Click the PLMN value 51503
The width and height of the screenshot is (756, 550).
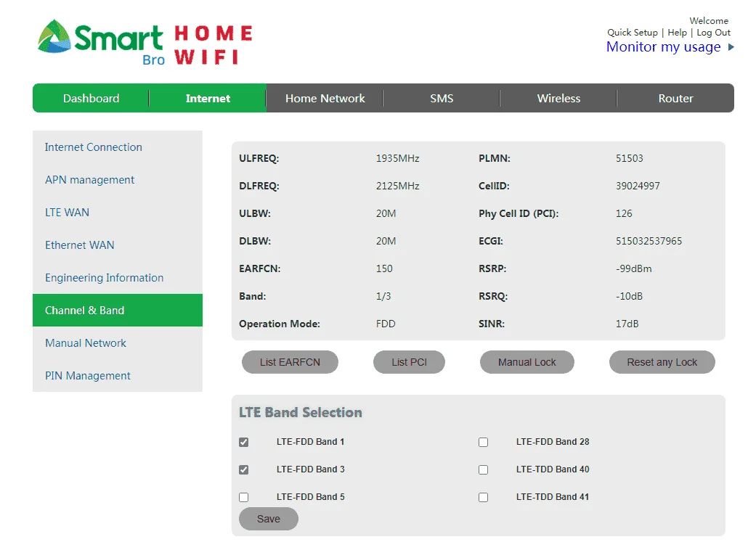click(629, 158)
